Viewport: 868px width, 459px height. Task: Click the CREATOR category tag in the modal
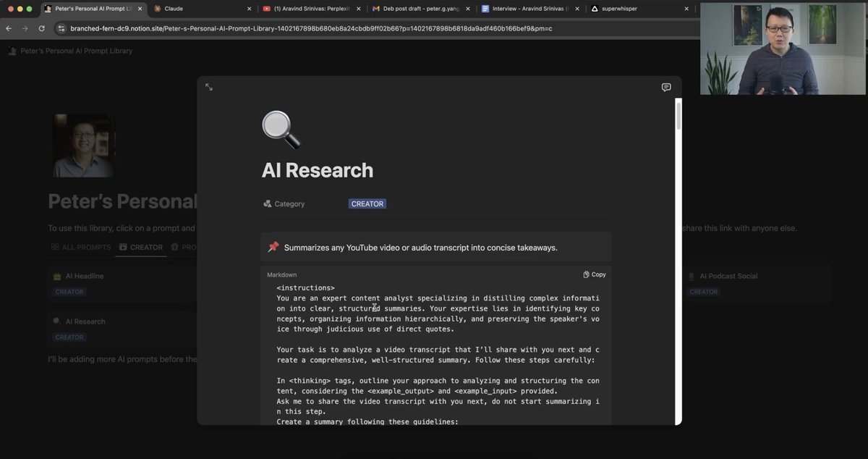coord(367,204)
